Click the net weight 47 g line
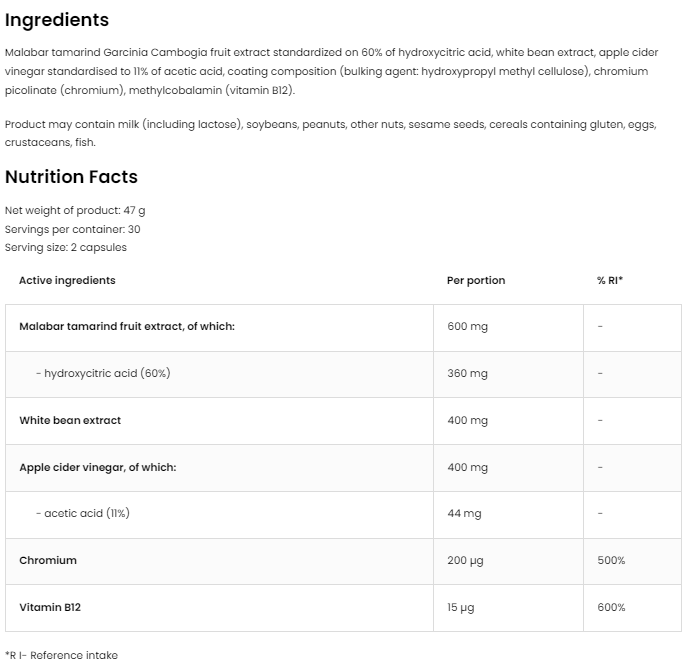The height and width of the screenshot is (665, 689). tap(75, 210)
